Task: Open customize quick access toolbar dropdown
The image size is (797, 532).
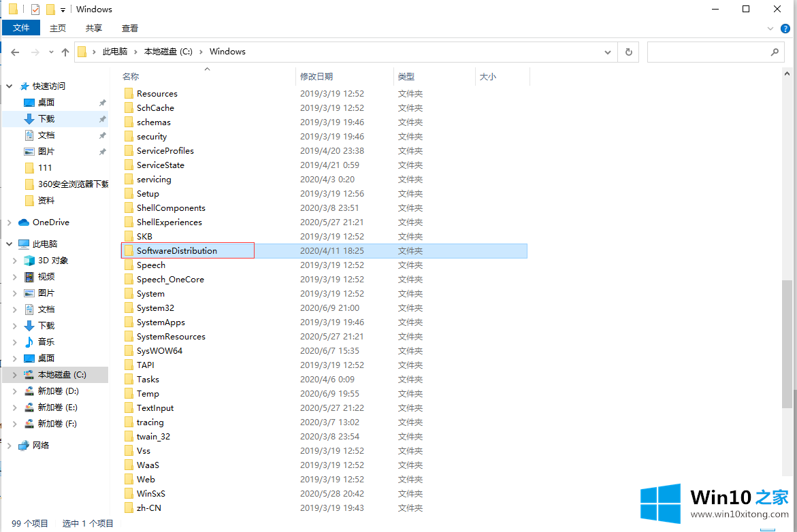Action: click(x=63, y=10)
